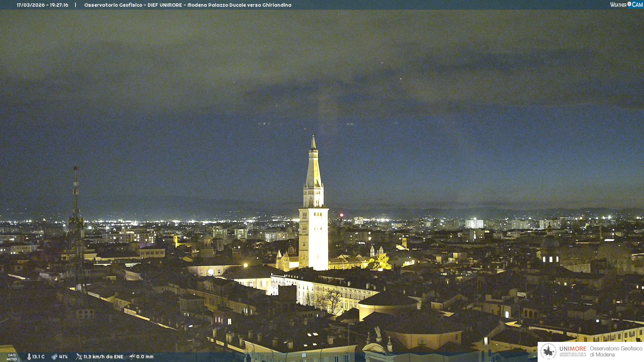Click the wind anemometer icon
644x362 pixels.
point(79,357)
